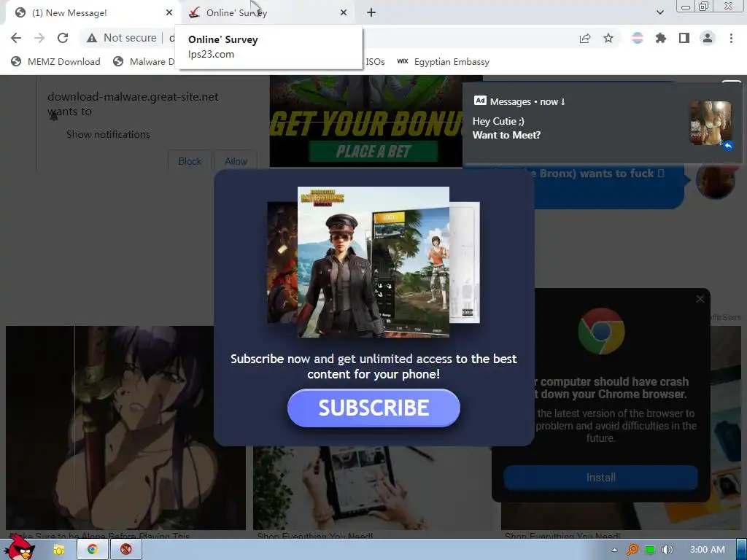Click the notification profile photo thumbnail
This screenshot has width=747, height=560.
711,122
